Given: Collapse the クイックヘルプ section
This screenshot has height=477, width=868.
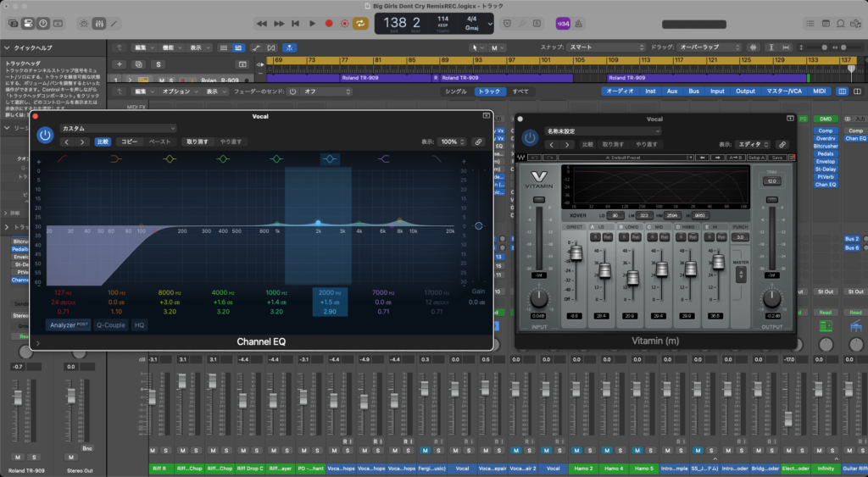Looking at the screenshot, I should coord(7,47).
